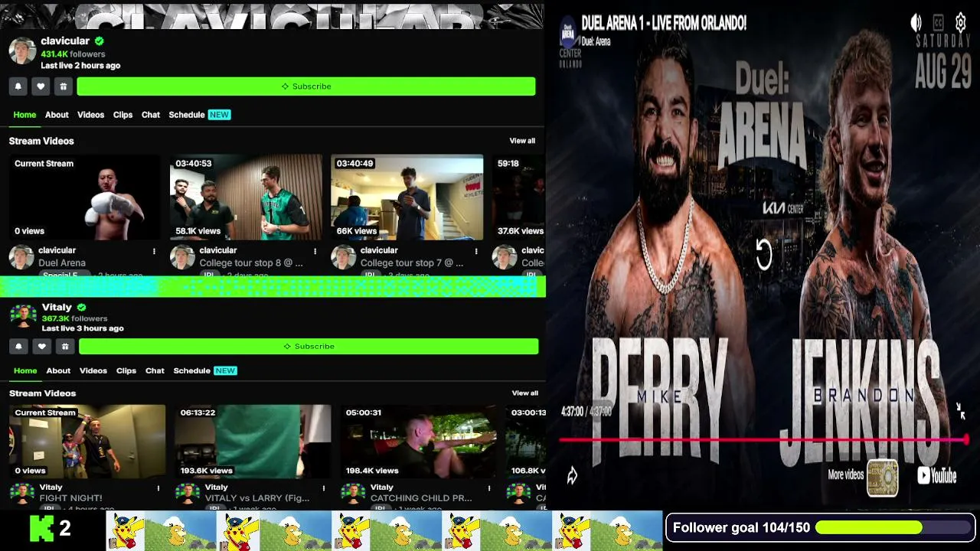Select the Home tab on clavicular's page
The image size is (980, 551).
tap(24, 115)
